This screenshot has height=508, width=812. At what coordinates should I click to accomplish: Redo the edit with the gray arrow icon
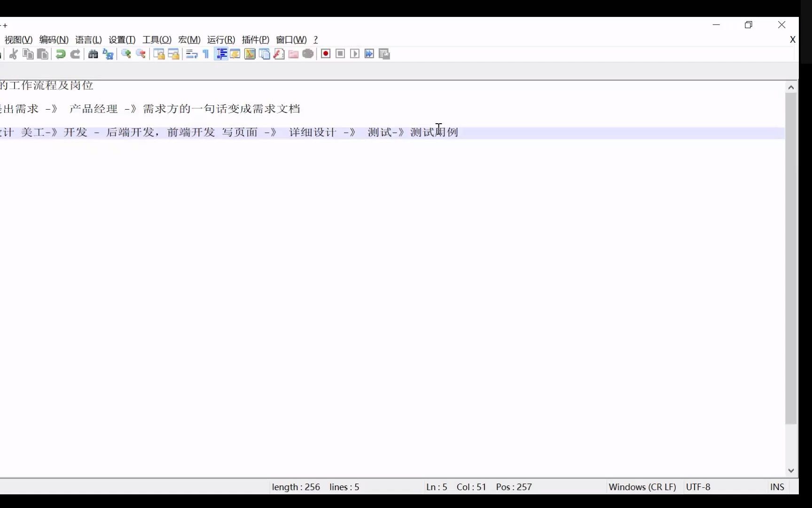[x=75, y=54]
